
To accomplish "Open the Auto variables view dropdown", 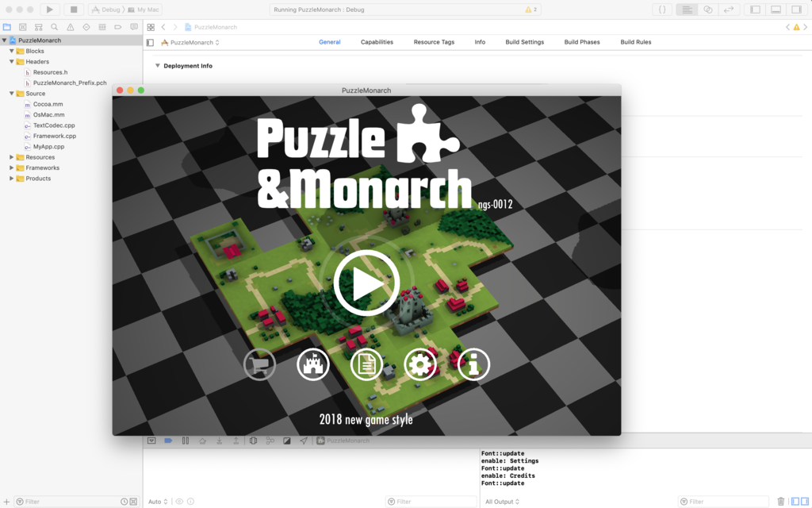I will 158,502.
